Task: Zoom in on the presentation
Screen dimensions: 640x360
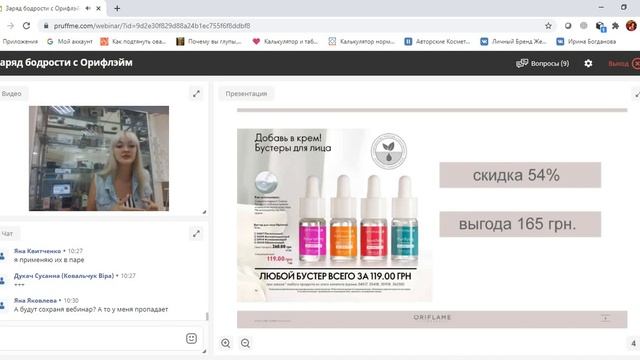Action: pos(226,343)
